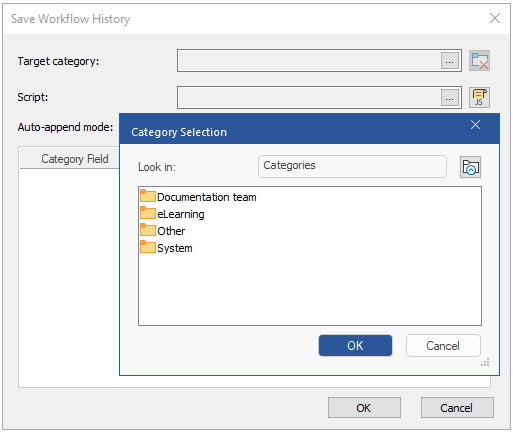Screen dimensions: 513x432
Task: Choose the Documentation team category entry
Action: pyautogui.click(x=207, y=197)
